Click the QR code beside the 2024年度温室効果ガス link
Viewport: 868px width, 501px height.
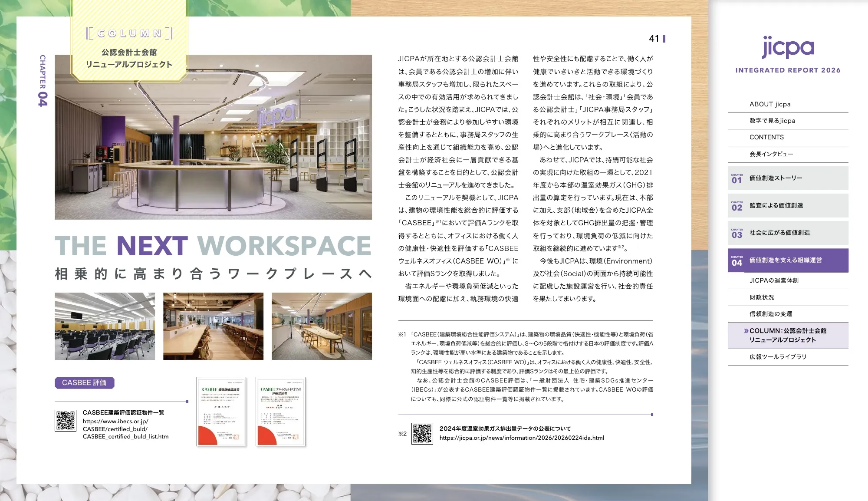(x=422, y=434)
